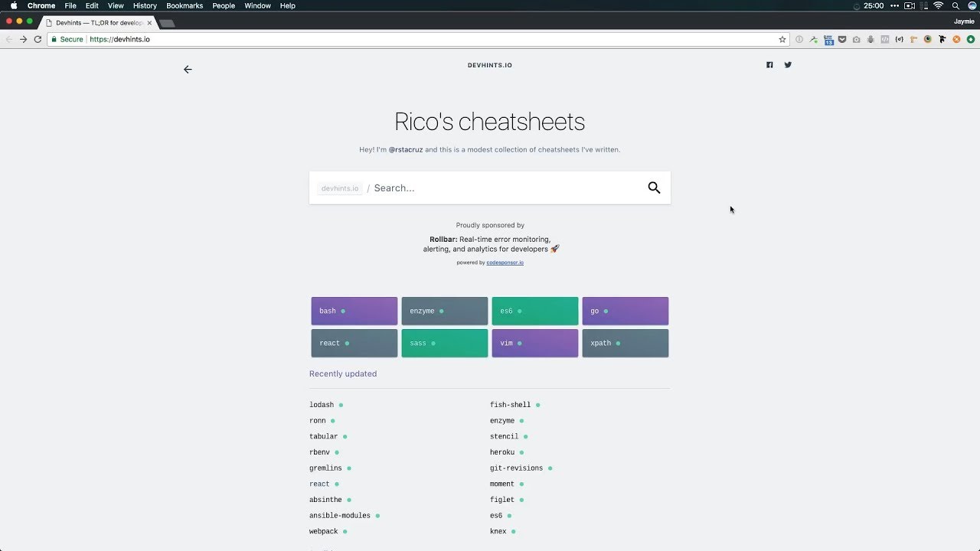Open the lodash cheatsheet link
Image resolution: width=980 pixels, height=551 pixels.
(x=322, y=405)
